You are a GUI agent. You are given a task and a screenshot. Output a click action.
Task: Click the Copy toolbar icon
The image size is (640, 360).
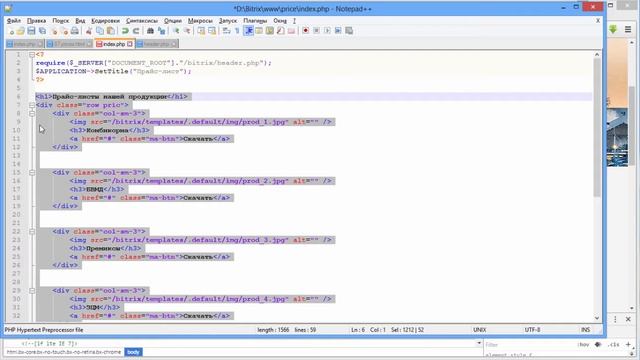coord(100,31)
